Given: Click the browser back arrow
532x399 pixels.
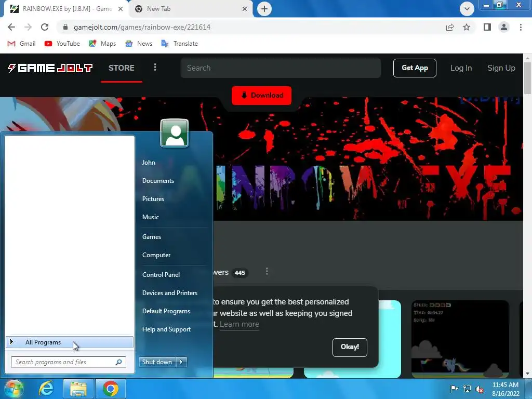Looking at the screenshot, I should [x=11, y=27].
